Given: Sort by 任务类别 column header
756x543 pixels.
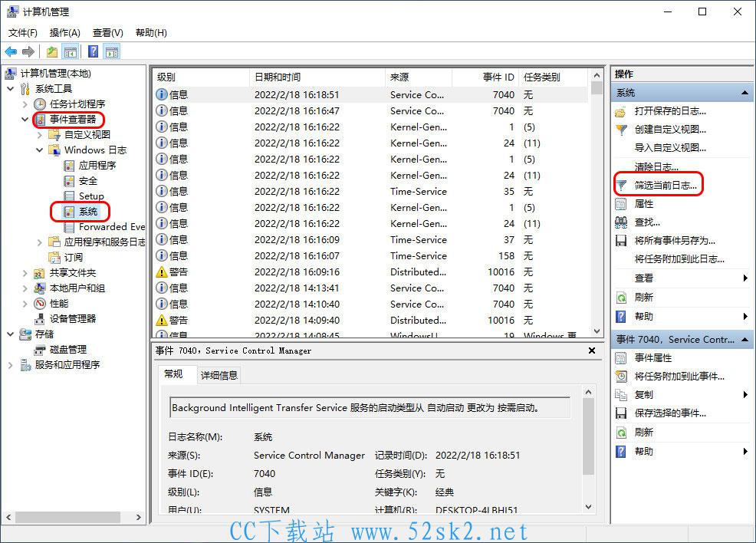Looking at the screenshot, I should pyautogui.click(x=554, y=77).
